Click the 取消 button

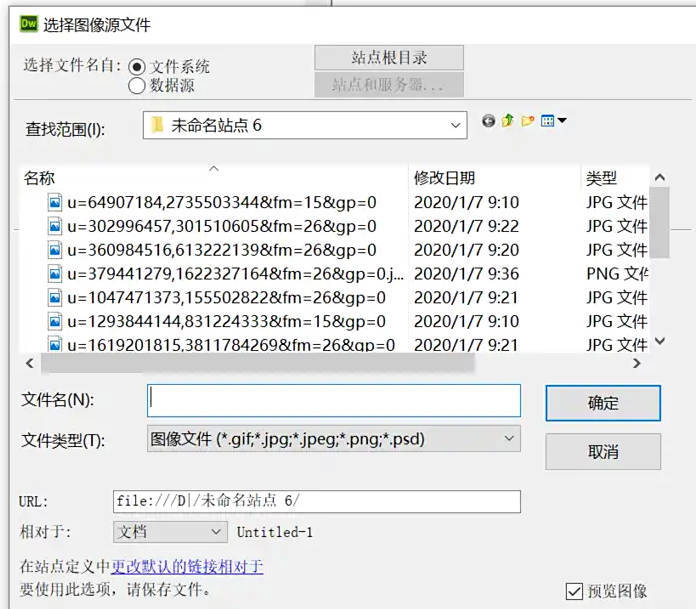pos(603,452)
